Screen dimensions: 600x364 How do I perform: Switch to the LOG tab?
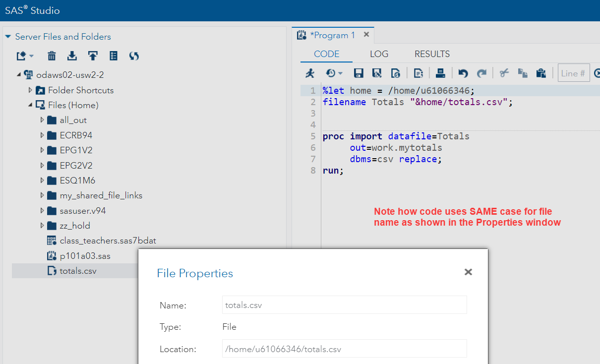tap(379, 54)
